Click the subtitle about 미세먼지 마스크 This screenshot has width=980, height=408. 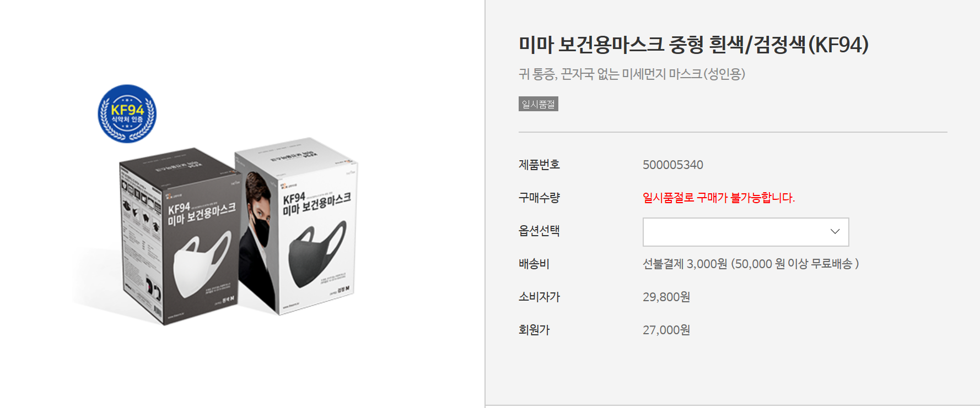tap(632, 74)
